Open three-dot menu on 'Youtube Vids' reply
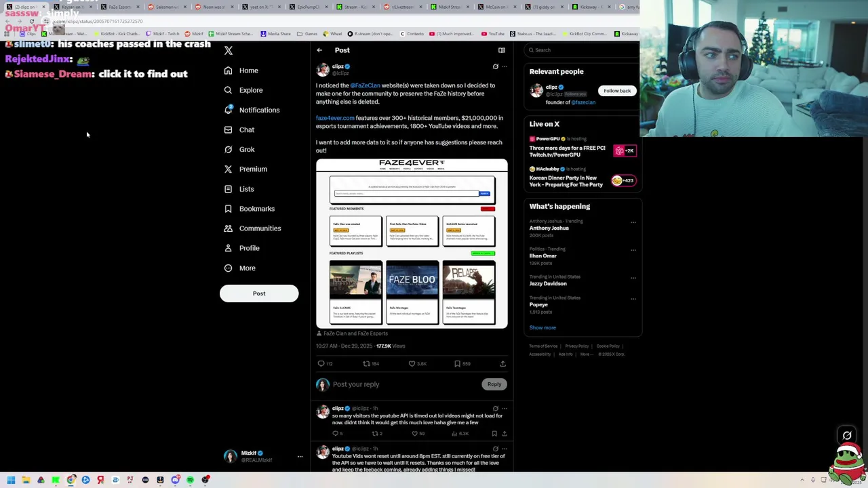The width and height of the screenshot is (868, 488). (505, 449)
